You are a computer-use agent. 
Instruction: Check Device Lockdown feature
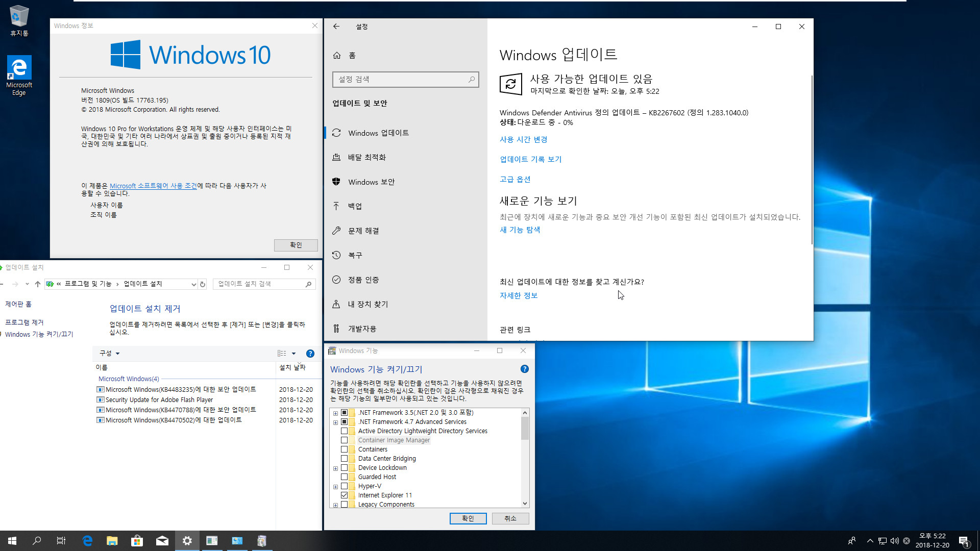coord(345,468)
